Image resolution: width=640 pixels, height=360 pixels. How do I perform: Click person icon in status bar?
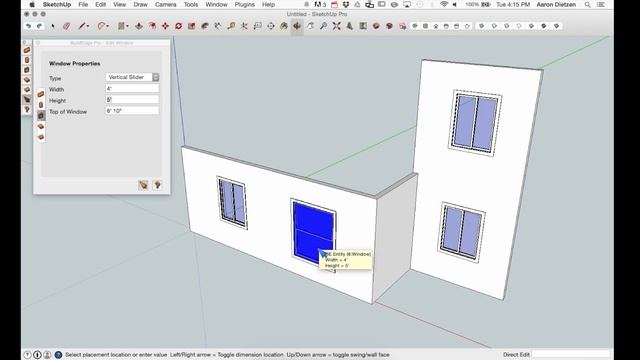[x=47, y=355]
